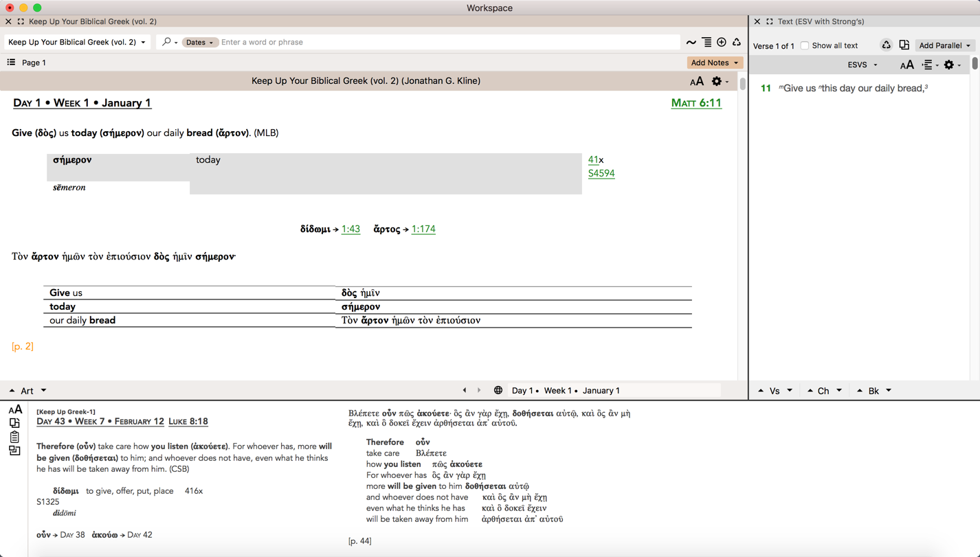Open the Add Notes dropdown
The height and width of the screenshot is (557, 980).
714,62
